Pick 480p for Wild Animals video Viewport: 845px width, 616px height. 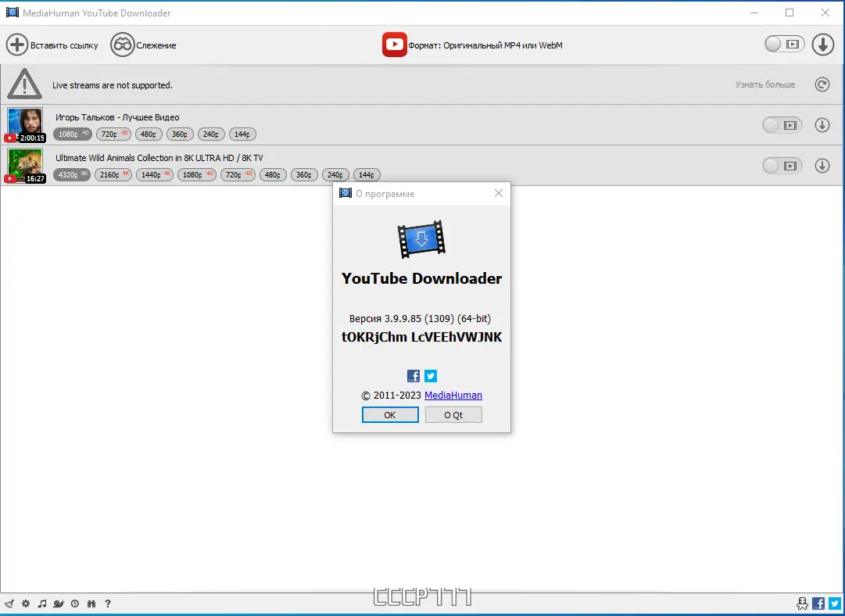[x=273, y=174]
